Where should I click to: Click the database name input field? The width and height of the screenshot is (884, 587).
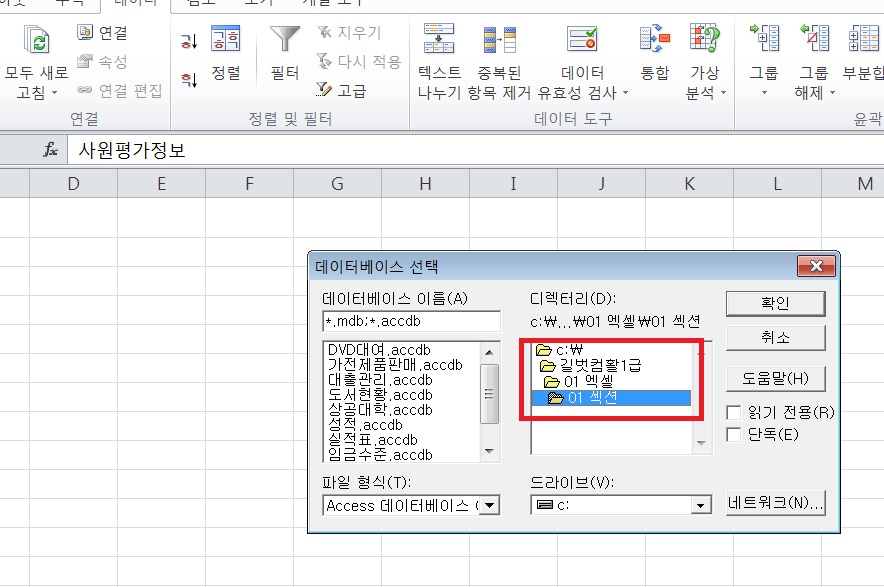(411, 321)
